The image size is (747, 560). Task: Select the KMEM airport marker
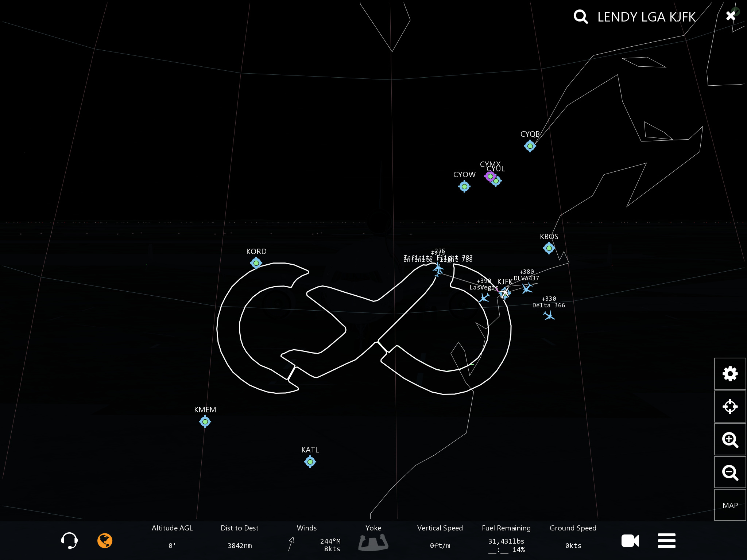click(205, 422)
